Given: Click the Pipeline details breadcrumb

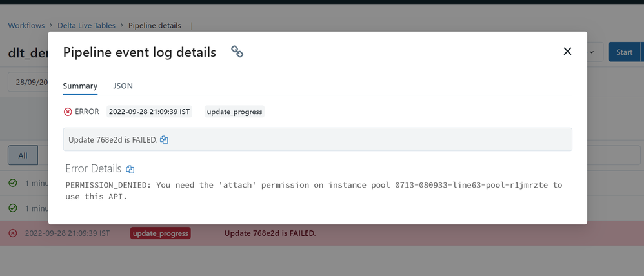Looking at the screenshot, I should [154, 26].
